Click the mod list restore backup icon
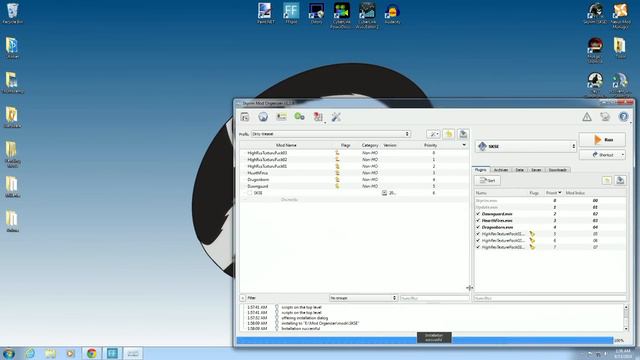Viewport: 640px width, 360px height. [449, 134]
